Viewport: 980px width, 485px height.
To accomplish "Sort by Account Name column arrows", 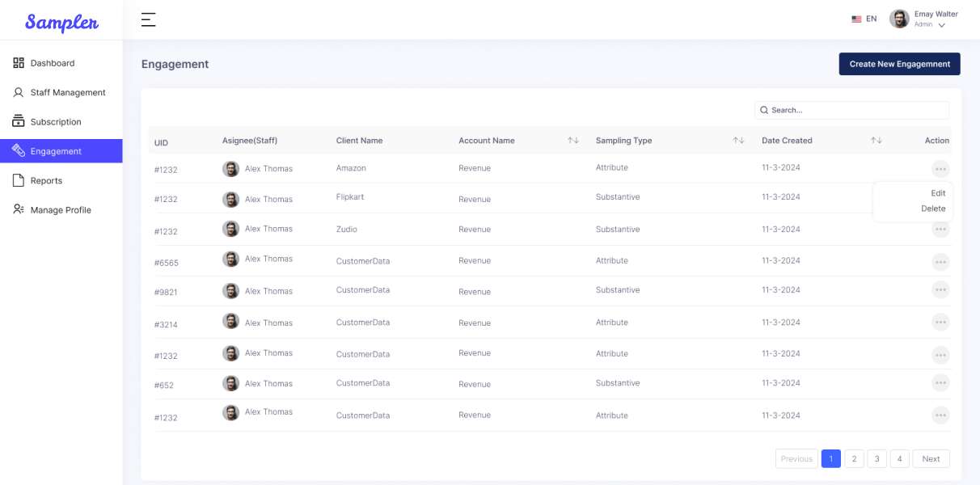I will click(572, 141).
